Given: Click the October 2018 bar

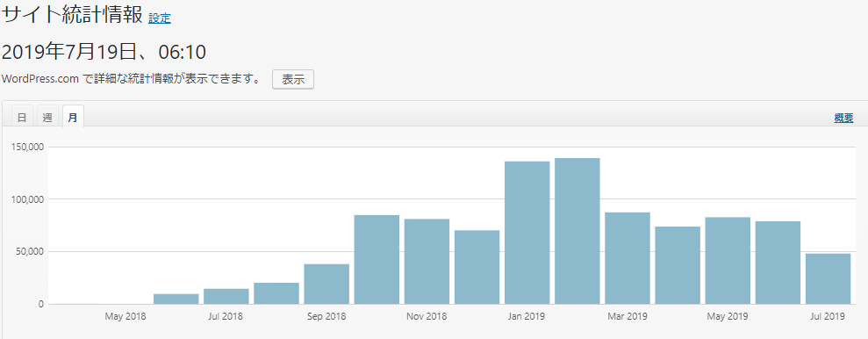Looking at the screenshot, I should [x=377, y=260].
